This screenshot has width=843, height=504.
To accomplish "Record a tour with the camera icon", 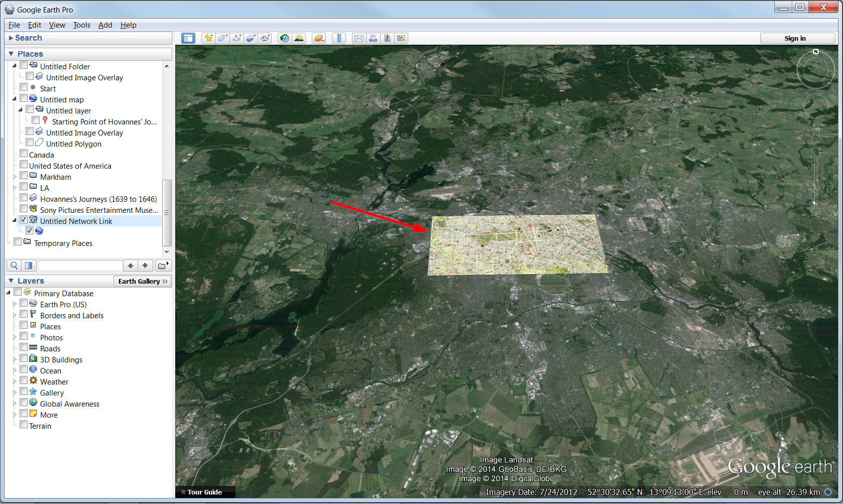I will click(265, 38).
